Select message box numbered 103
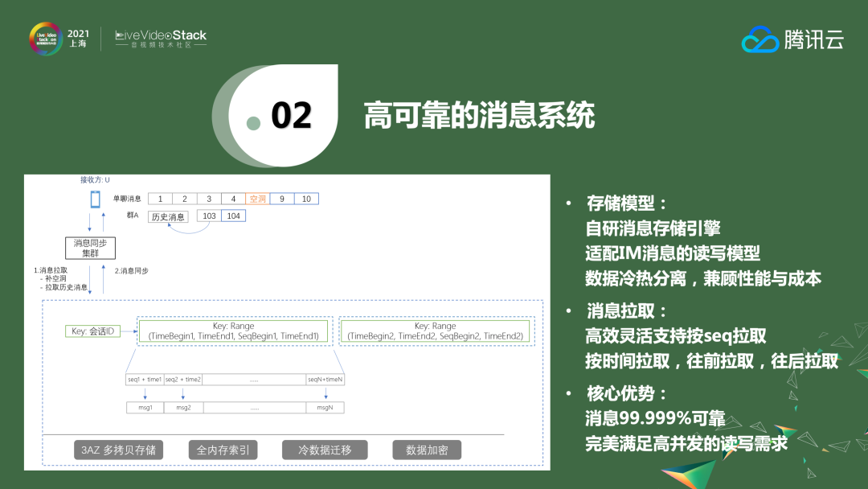Viewport: 868px width, 489px height. pos(209,216)
